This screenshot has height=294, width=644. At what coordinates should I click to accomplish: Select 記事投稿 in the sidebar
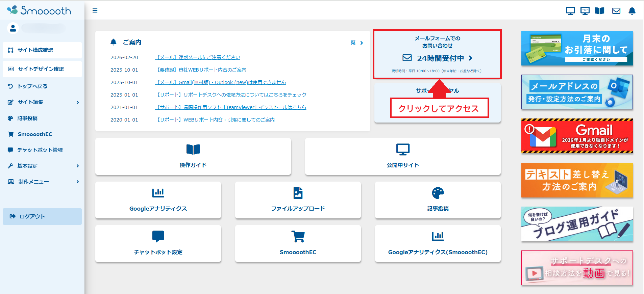point(42,118)
